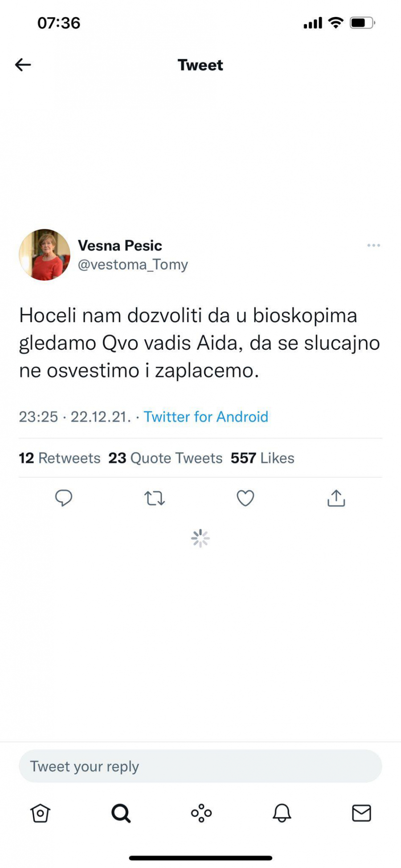Open the Spaces icon in bottom bar

tap(200, 813)
